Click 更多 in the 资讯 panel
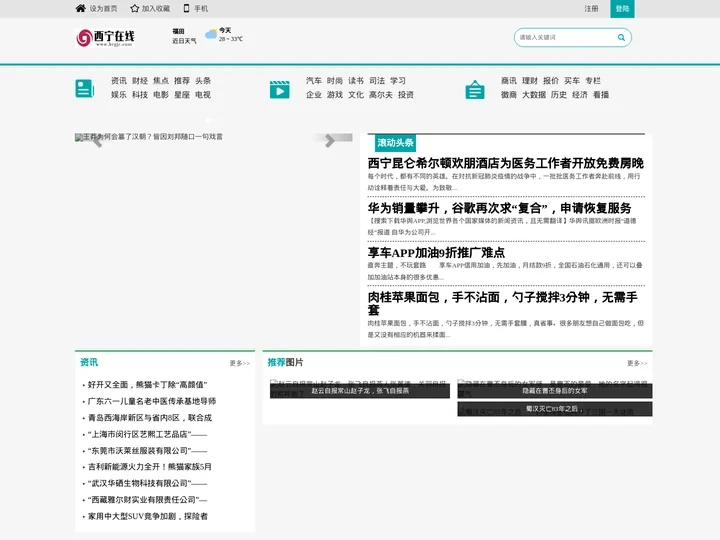This screenshot has height=540, width=720. pos(240,363)
